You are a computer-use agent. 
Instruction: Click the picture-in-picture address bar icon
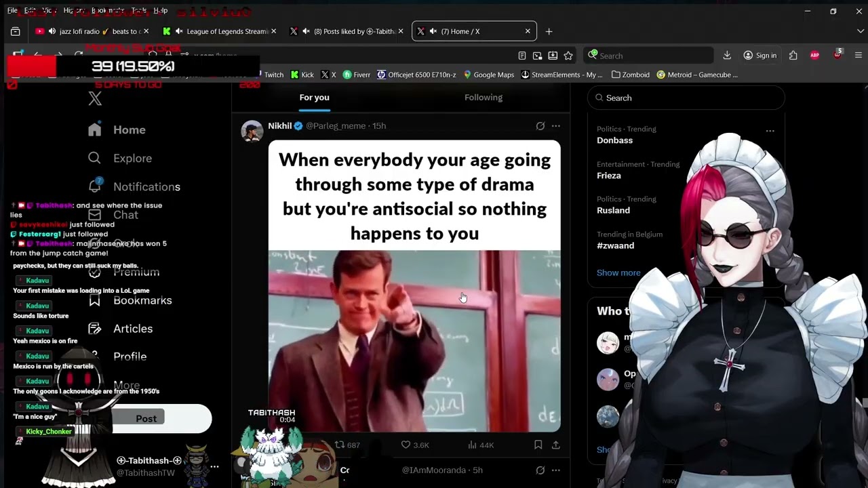tap(537, 56)
